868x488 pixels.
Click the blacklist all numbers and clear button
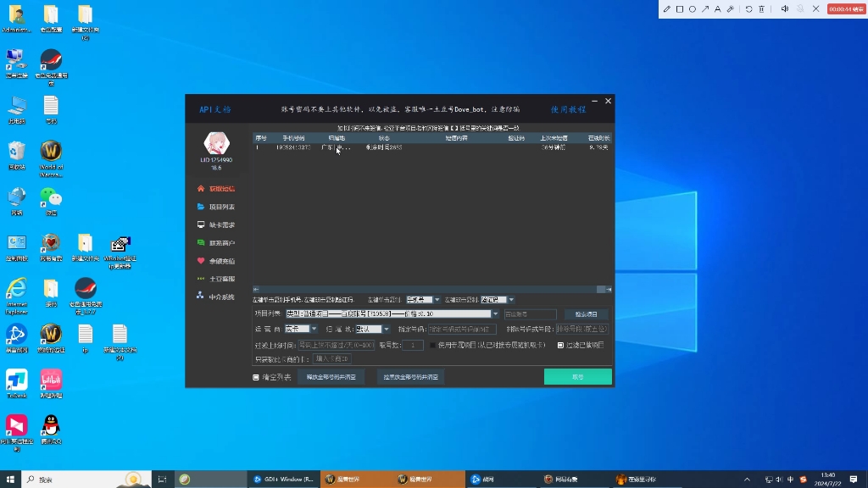point(411,377)
